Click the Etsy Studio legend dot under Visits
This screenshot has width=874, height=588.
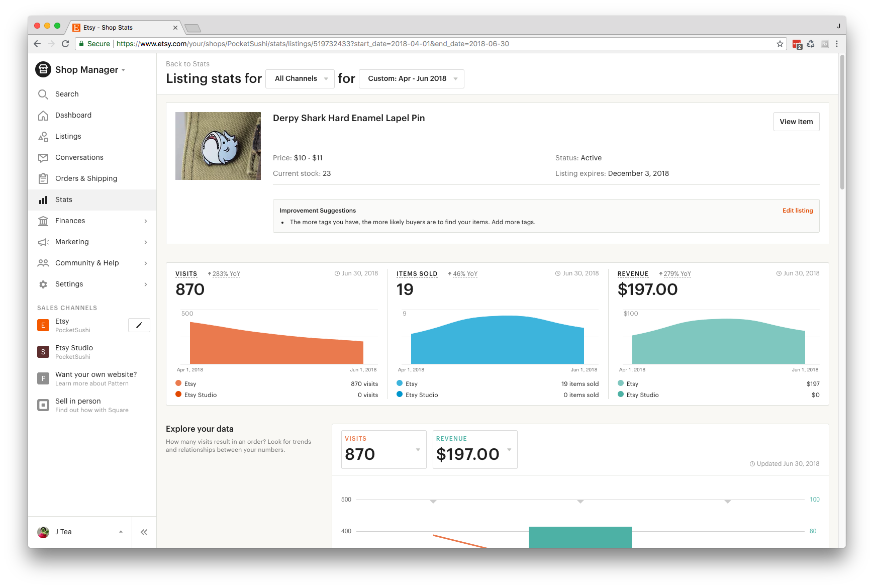178,395
